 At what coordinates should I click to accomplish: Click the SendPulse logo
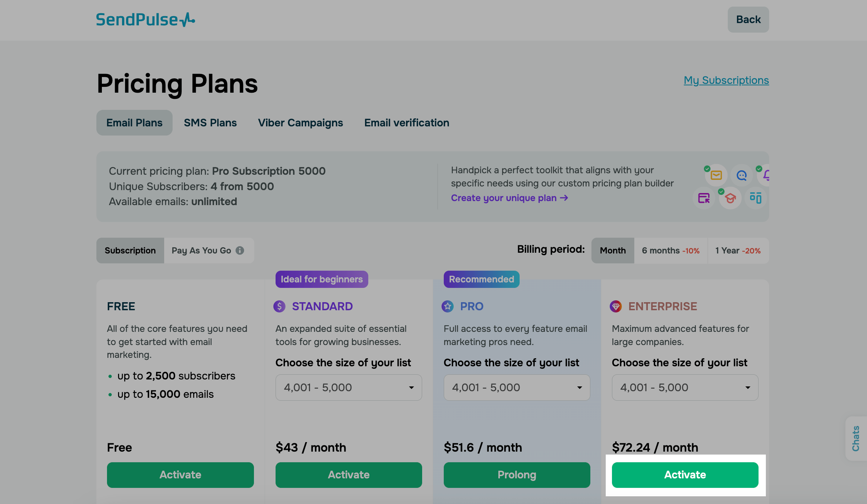point(145,20)
